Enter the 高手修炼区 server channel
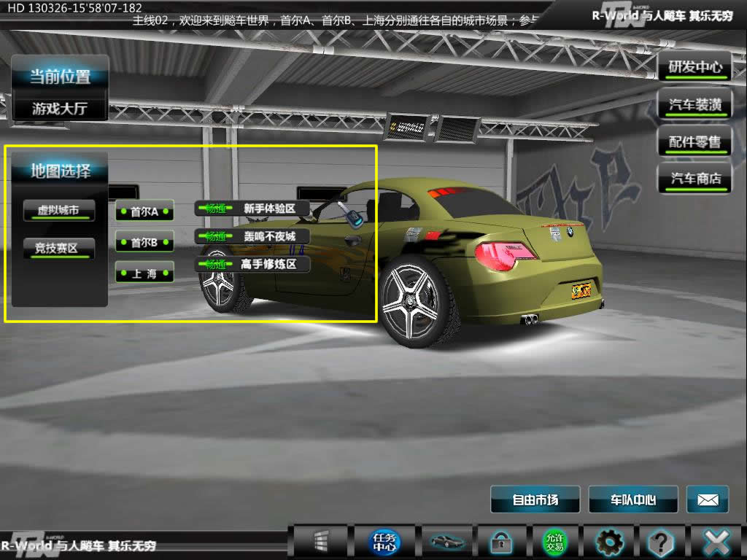Screen dimensions: 747x560 252,264
